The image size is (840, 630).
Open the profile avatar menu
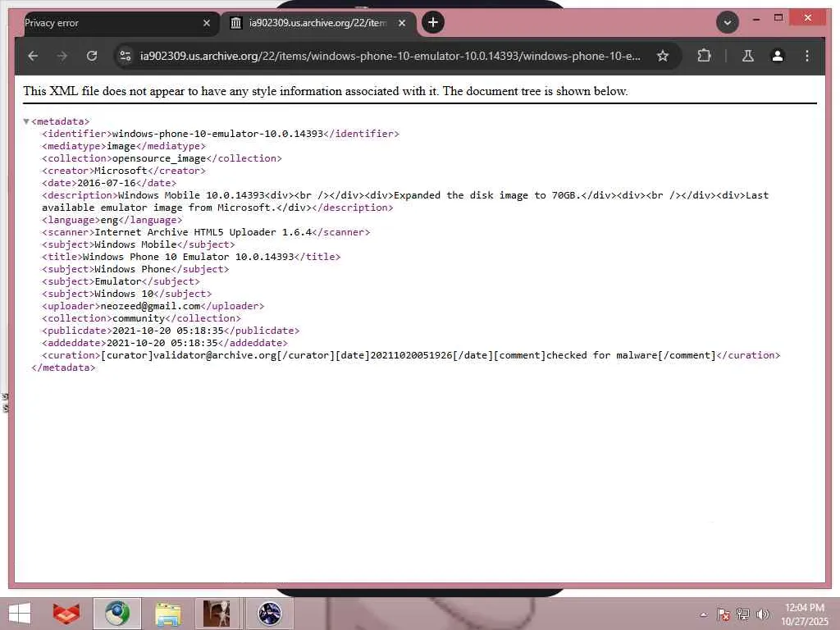click(x=778, y=56)
